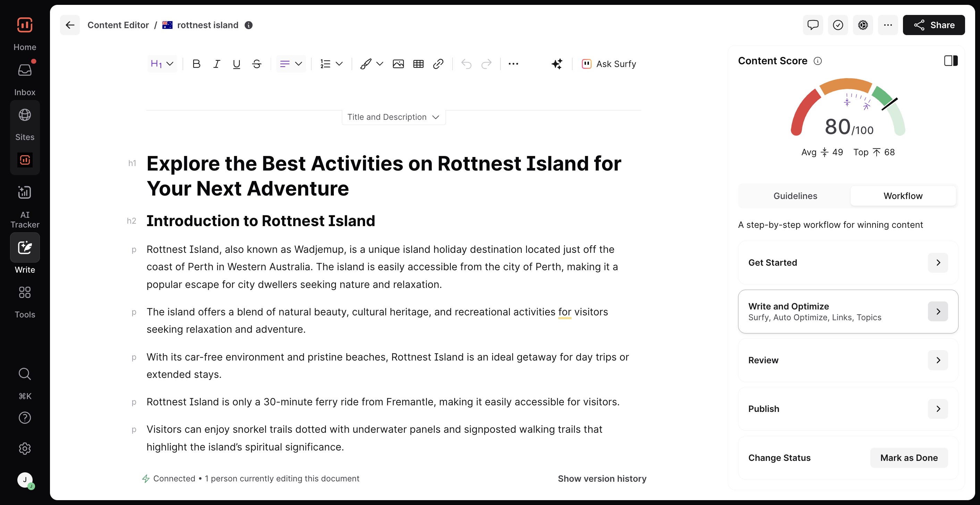Click the Content Editor breadcrumb

click(118, 25)
